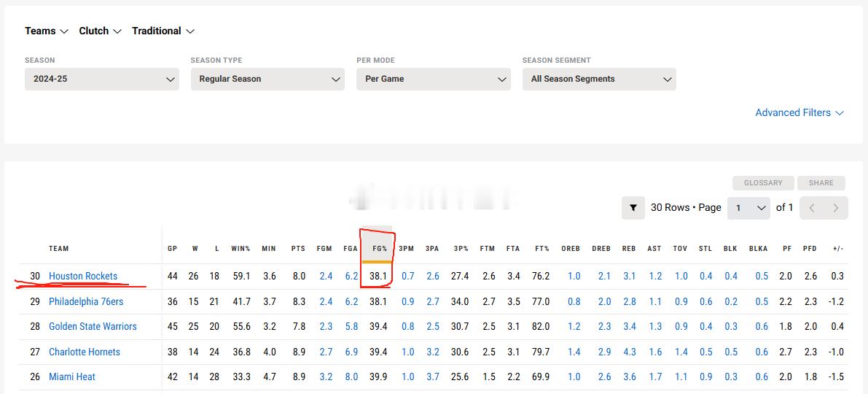
Task: Open the Season Type dropdown
Action: coord(268,80)
